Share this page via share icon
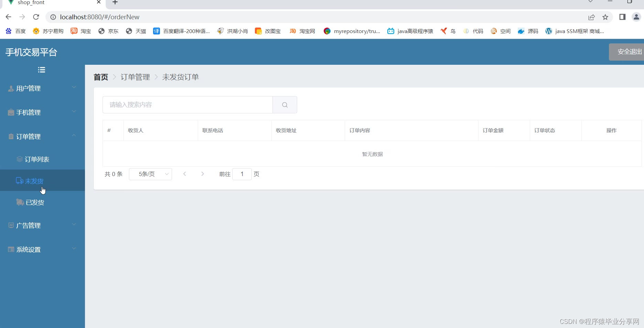The height and width of the screenshot is (328, 644). click(x=592, y=17)
